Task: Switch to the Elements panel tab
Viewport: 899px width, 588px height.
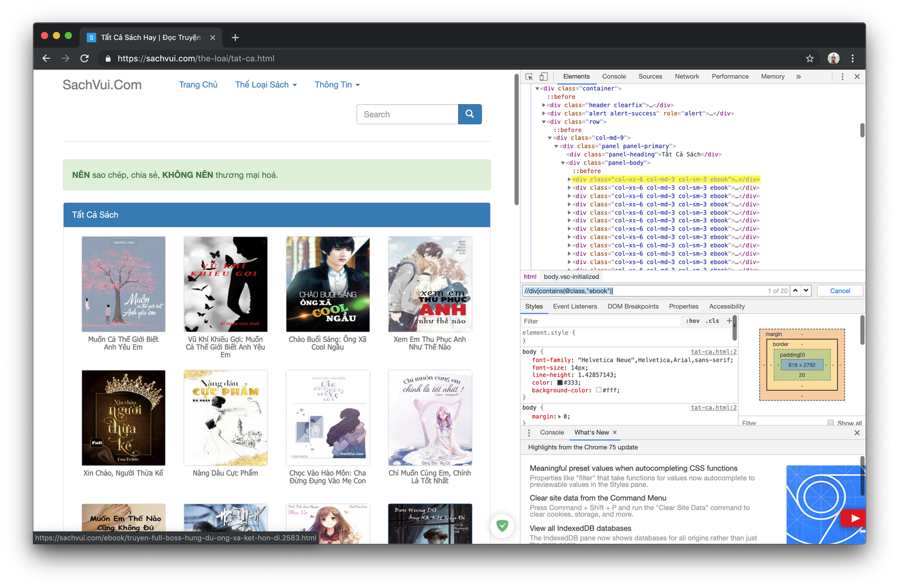Action: click(x=576, y=77)
